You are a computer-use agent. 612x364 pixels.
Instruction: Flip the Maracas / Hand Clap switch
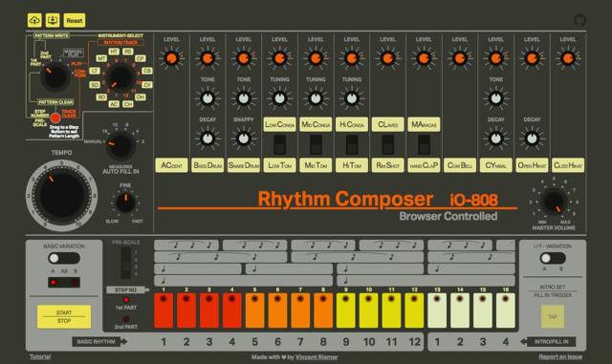[424, 144]
